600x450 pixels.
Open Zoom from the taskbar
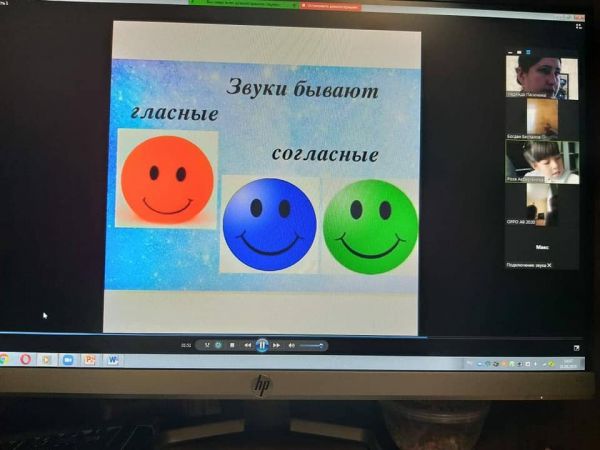click(68, 359)
